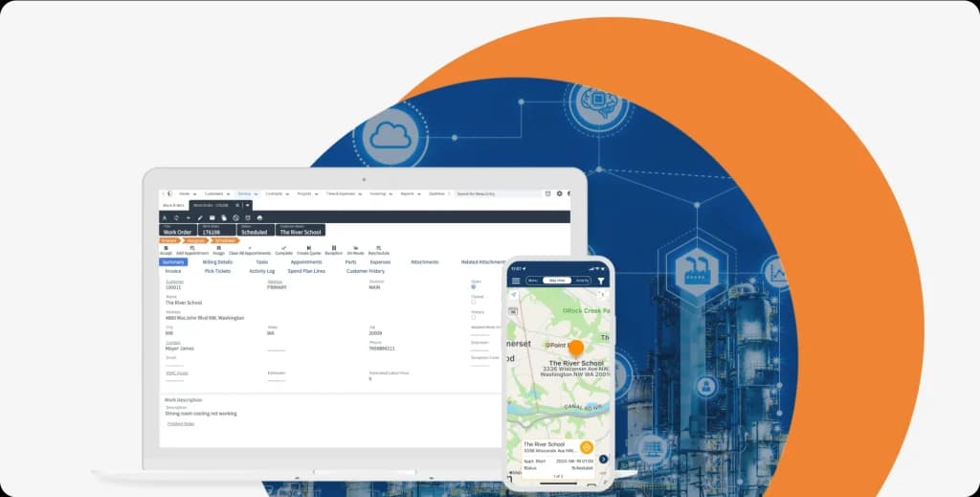Click the save disk icon in dark toolbar

212,217
